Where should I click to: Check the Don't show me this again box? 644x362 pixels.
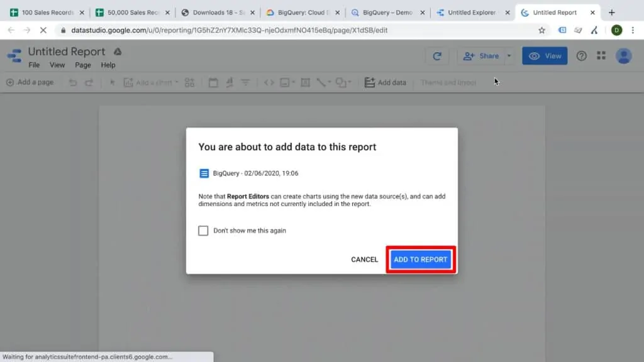pos(203,231)
